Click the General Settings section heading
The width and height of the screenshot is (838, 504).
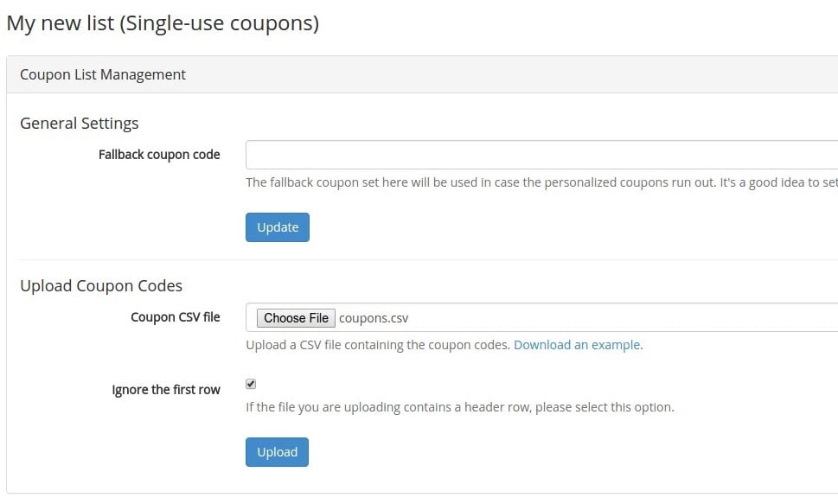[80, 123]
